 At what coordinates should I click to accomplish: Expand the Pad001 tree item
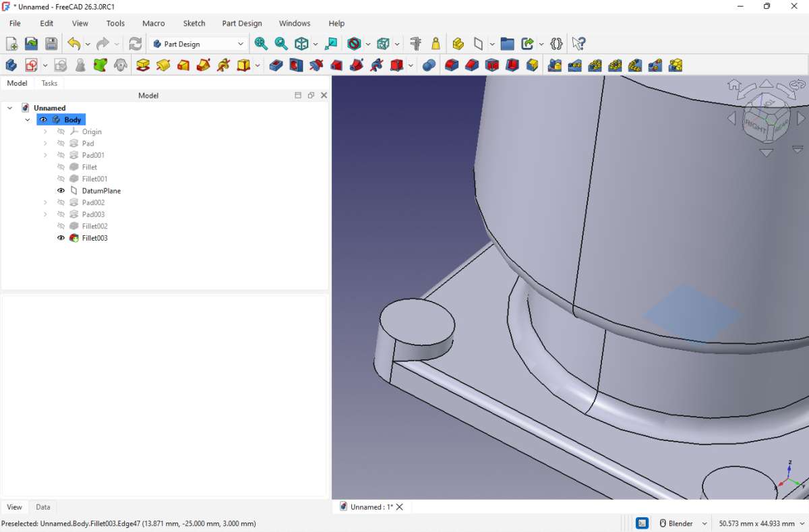(45, 155)
